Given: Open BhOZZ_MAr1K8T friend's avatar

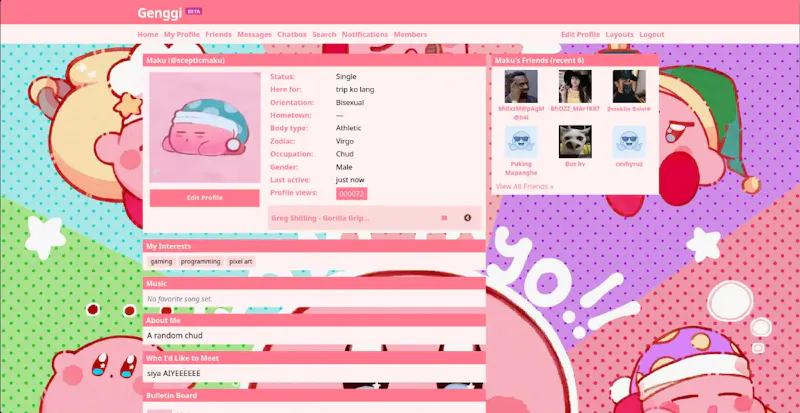Looking at the screenshot, I should [575, 87].
